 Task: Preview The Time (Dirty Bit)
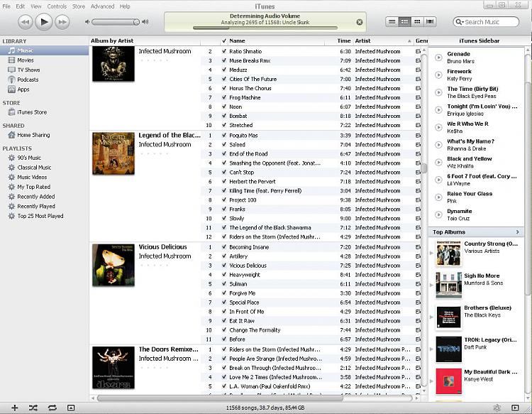coord(438,92)
